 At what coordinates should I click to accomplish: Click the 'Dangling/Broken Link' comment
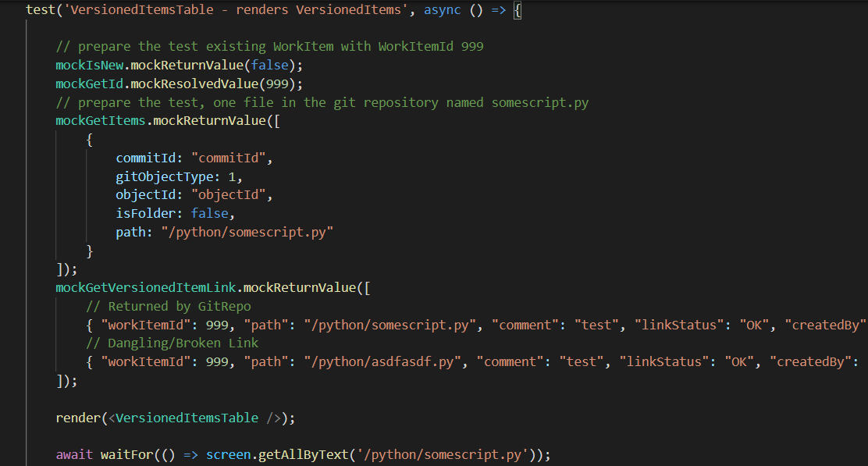[x=172, y=343]
